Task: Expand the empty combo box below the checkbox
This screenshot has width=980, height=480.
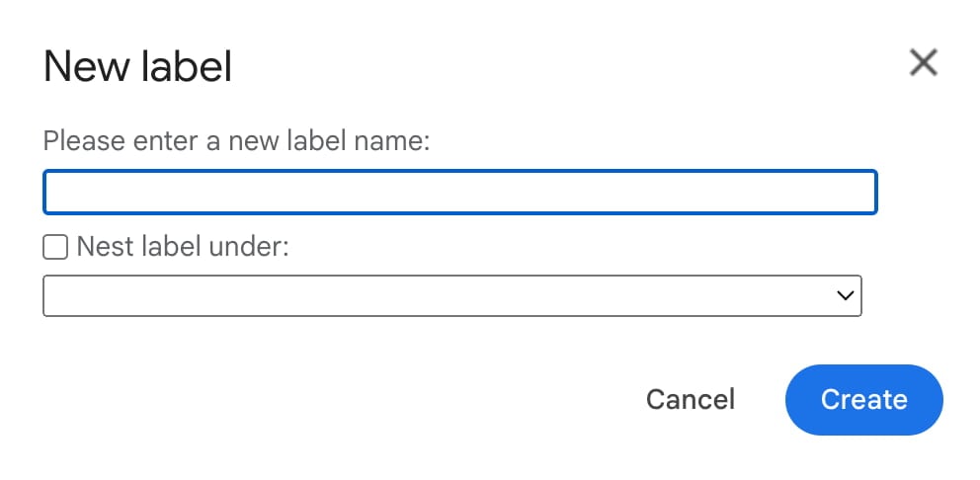Action: (452, 295)
